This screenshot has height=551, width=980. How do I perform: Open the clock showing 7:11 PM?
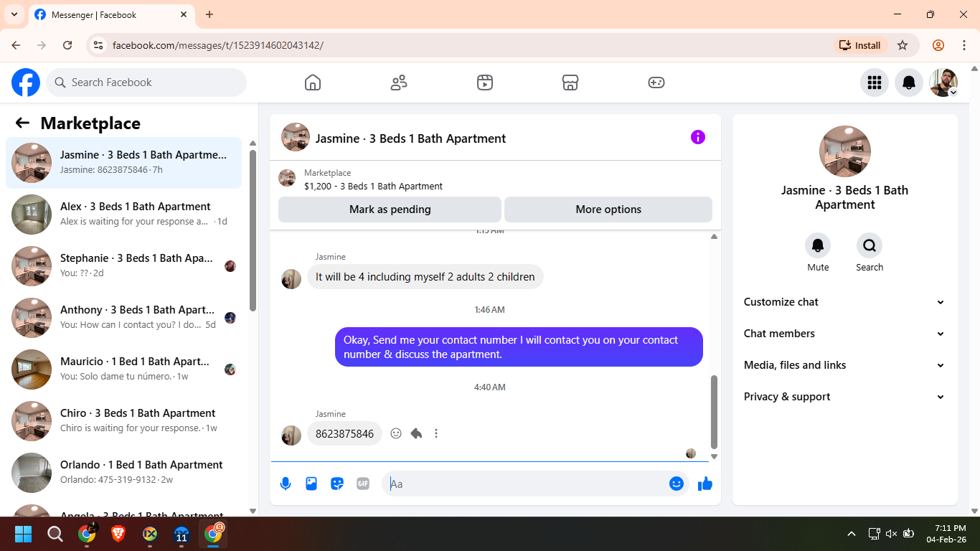[x=946, y=533]
